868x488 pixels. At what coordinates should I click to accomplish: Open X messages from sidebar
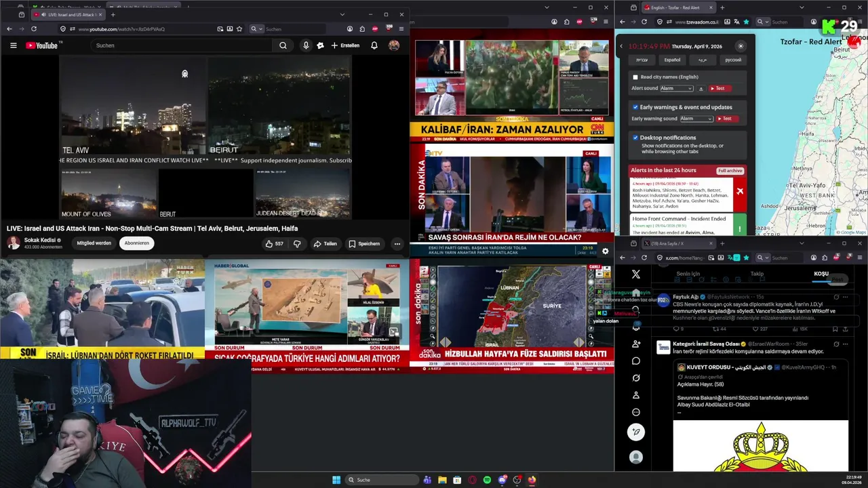(x=636, y=361)
